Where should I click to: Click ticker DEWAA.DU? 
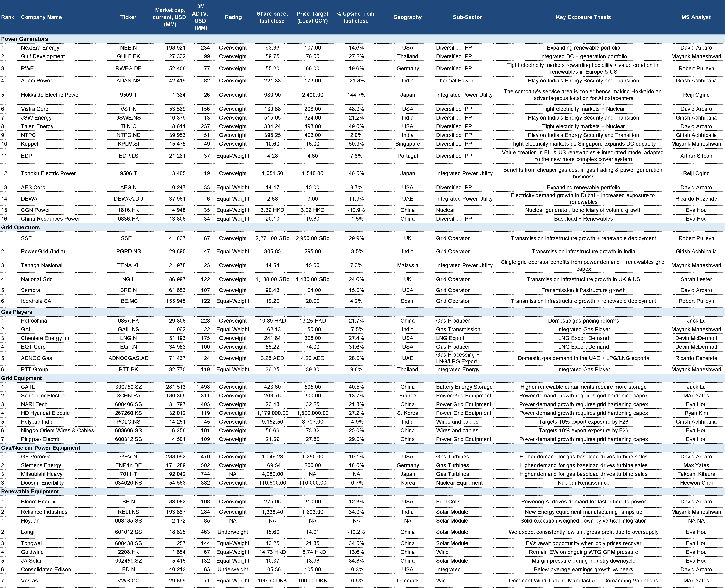(128, 199)
